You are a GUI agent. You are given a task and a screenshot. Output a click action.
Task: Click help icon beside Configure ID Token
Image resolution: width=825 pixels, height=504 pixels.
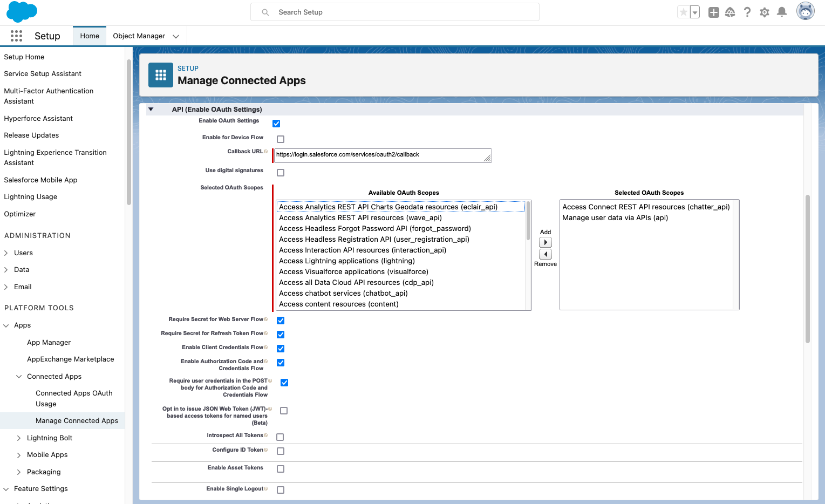265,450
